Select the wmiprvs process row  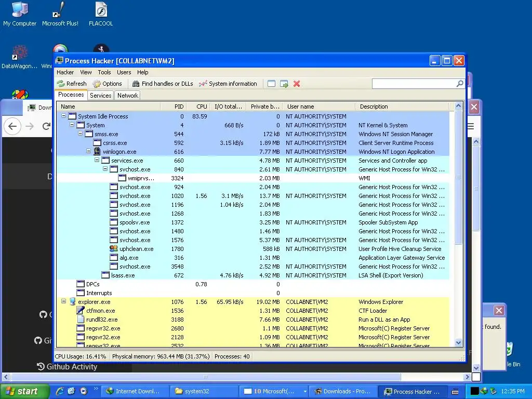point(253,178)
